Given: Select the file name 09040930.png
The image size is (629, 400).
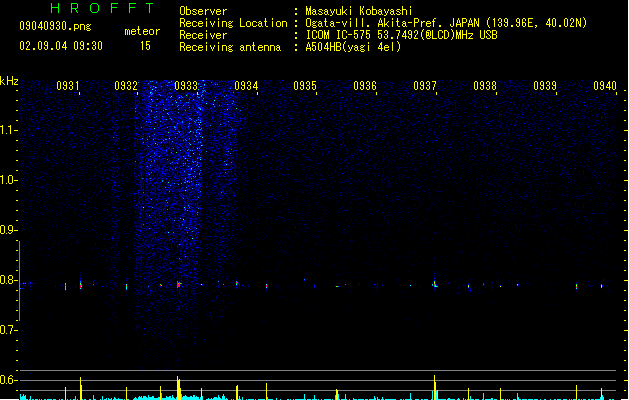Looking at the screenshot, I should click(x=55, y=27).
